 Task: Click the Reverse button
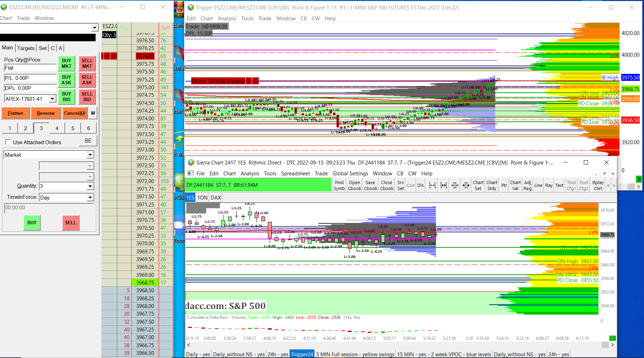point(46,113)
